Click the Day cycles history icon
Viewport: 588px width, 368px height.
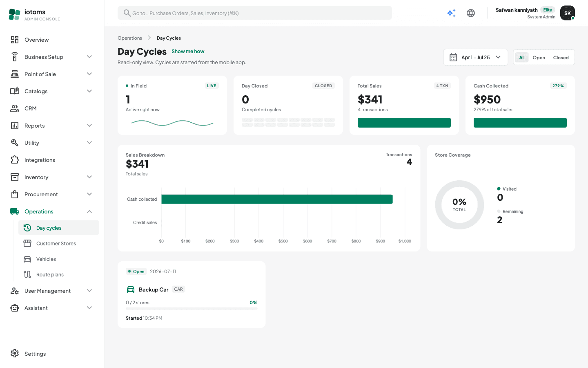click(x=27, y=228)
